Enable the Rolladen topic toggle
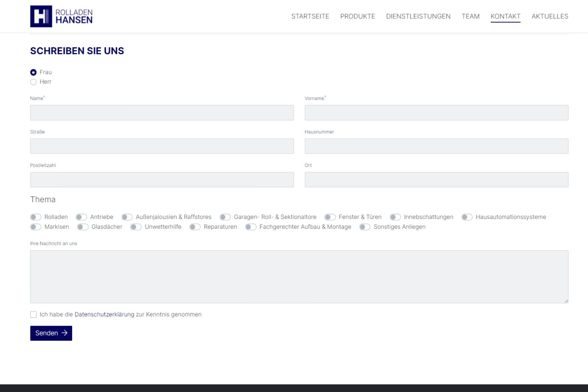The image size is (588, 392). point(36,217)
